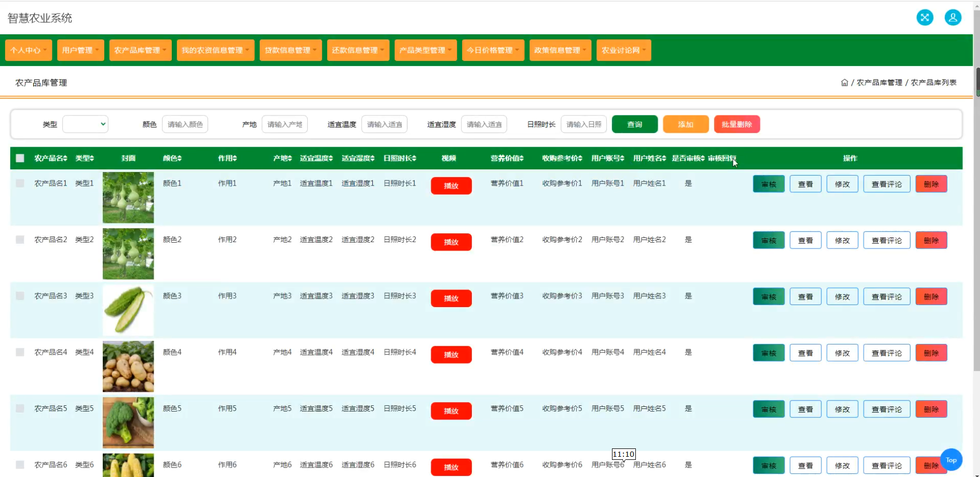This screenshot has width=980, height=477.
Task: Click the Top back-to-top round button
Action: pos(951,460)
